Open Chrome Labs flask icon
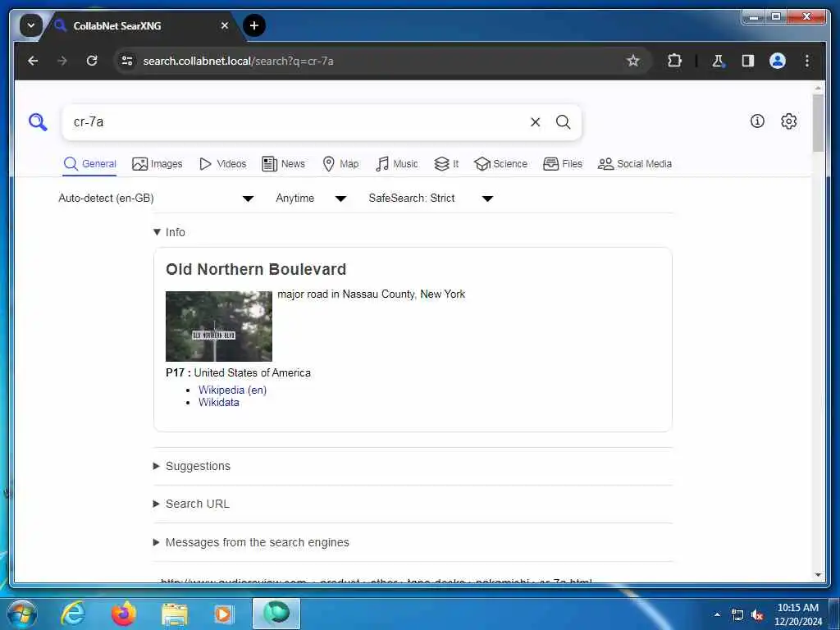Screen dimensions: 840x630 tap(718, 61)
